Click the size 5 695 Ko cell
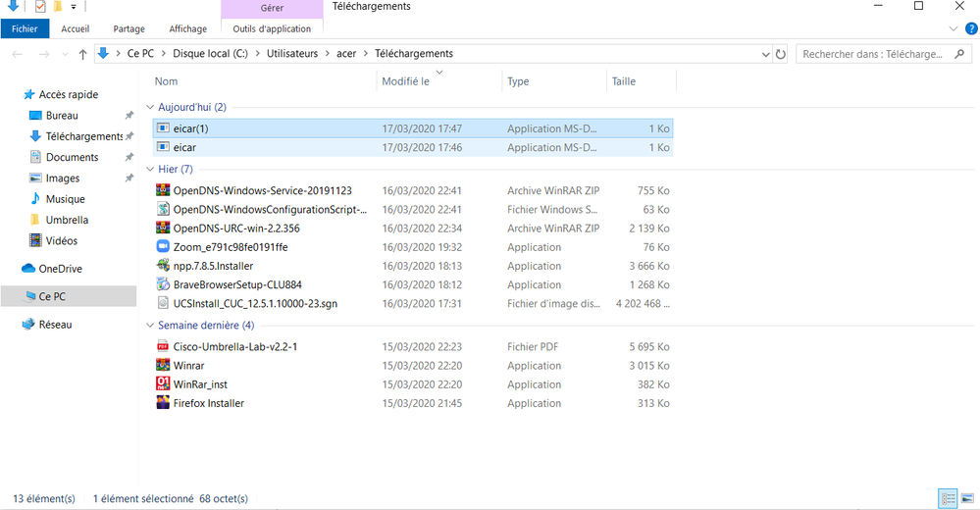 [x=649, y=346]
